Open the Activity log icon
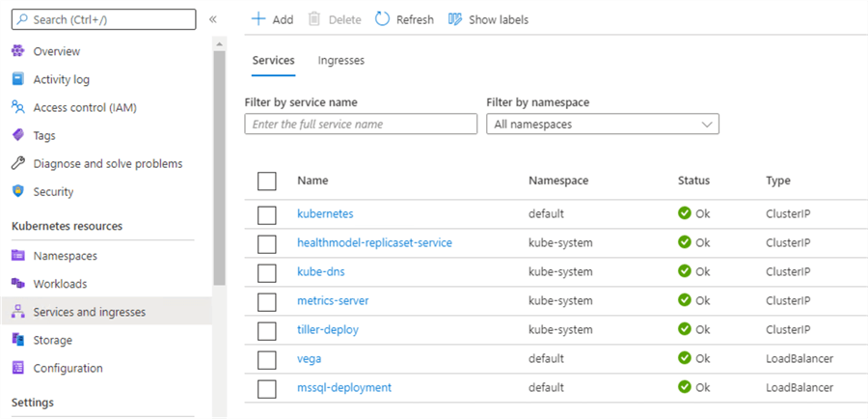Image resolution: width=868 pixels, height=419 pixels. [17, 79]
